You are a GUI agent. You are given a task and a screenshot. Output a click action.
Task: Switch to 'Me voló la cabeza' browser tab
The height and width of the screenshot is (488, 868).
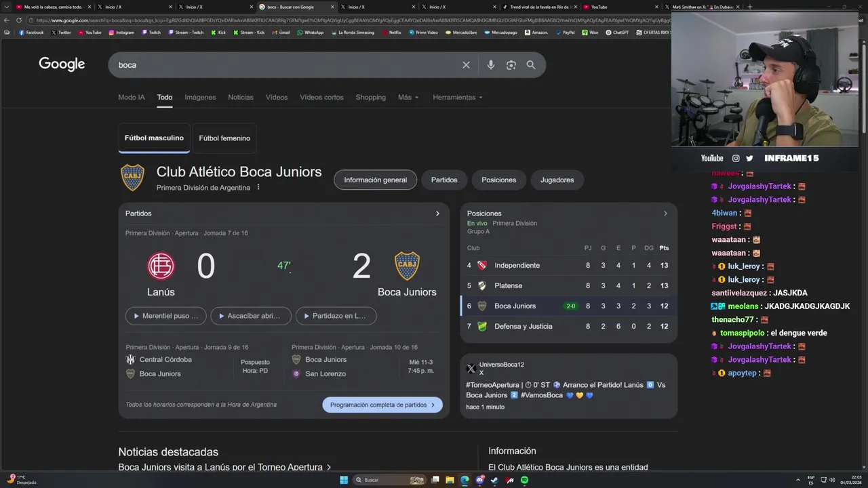coord(53,7)
